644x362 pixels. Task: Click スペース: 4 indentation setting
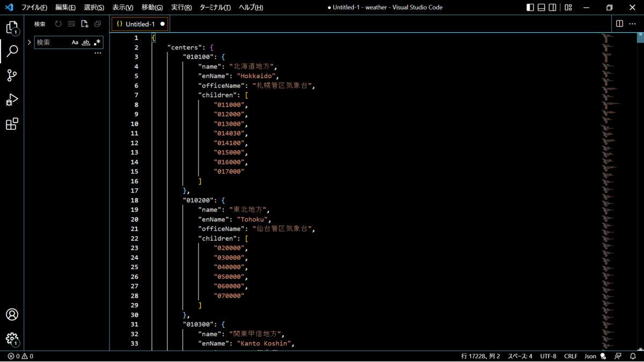coord(520,356)
